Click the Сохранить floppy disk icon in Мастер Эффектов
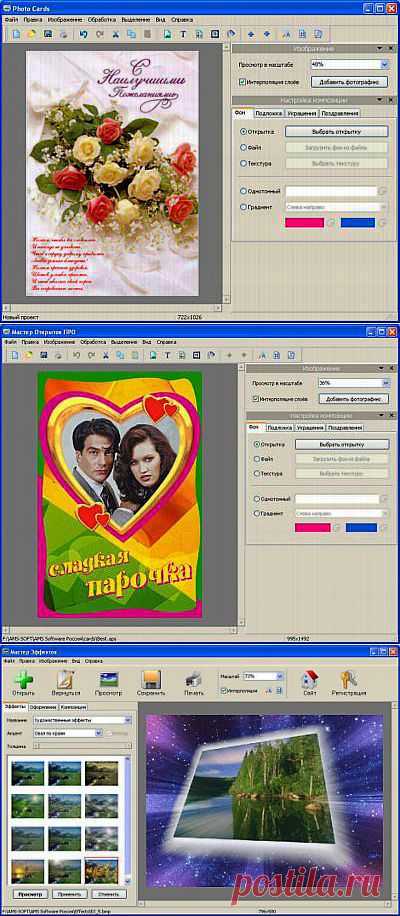 [152, 679]
